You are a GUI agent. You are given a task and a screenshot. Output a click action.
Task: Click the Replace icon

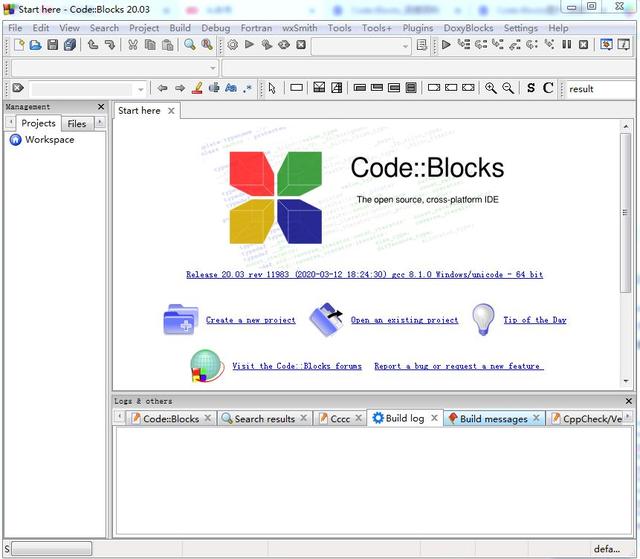coord(207,44)
